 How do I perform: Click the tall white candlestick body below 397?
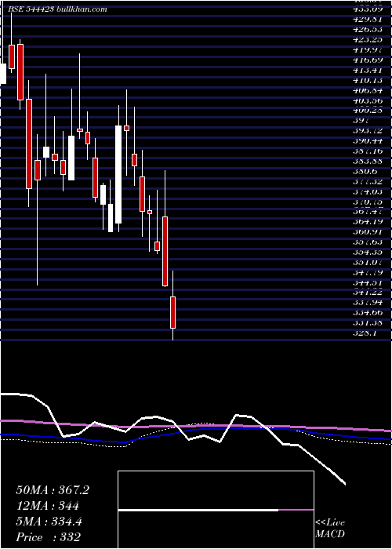pos(118,174)
